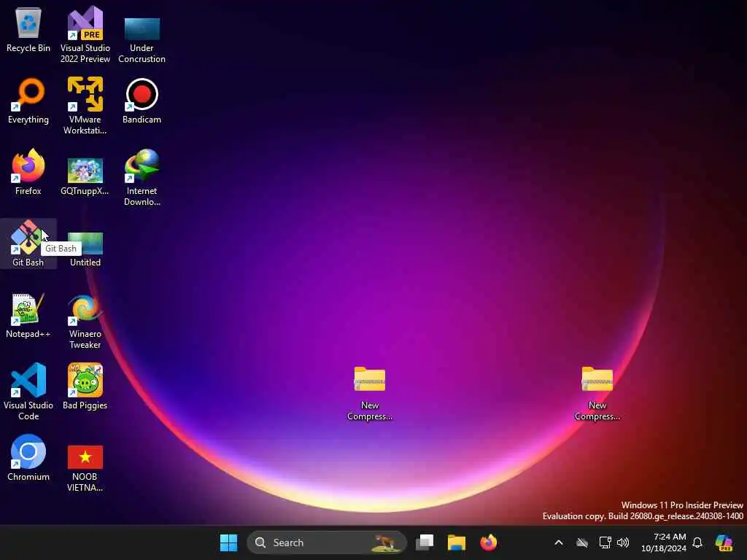Open File Explorer from the taskbar
Viewport: 747px width, 560px height.
[457, 542]
